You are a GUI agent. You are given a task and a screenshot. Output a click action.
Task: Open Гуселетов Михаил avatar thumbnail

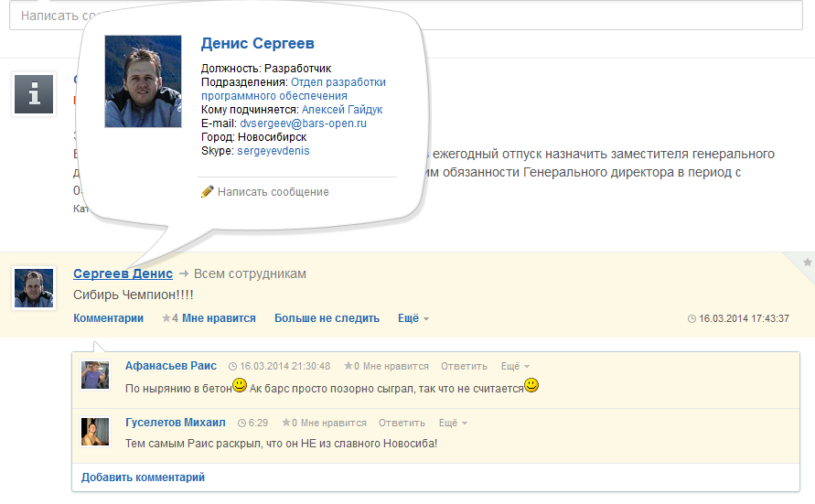[95, 432]
